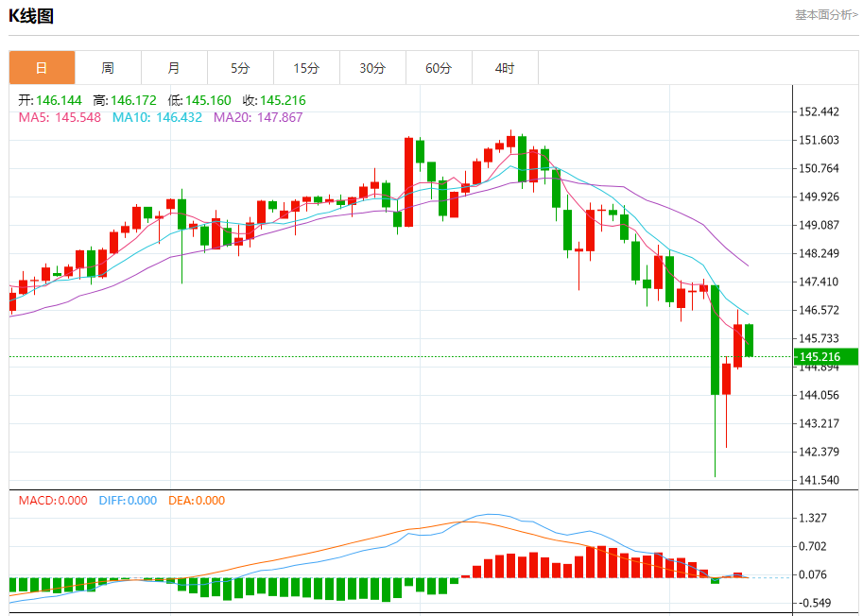Click the DIFF:0.000 indicator label
Image resolution: width=863 pixels, height=616 pixels.
(x=128, y=501)
